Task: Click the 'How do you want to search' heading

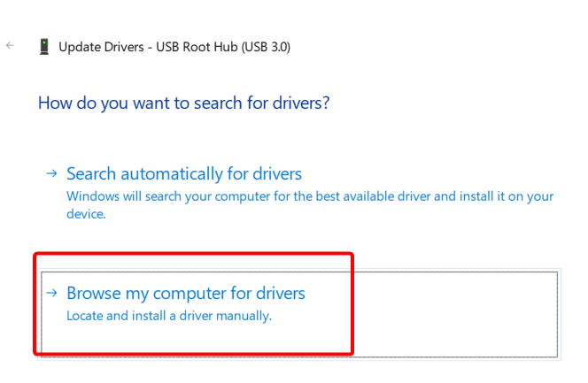Action: click(x=183, y=103)
